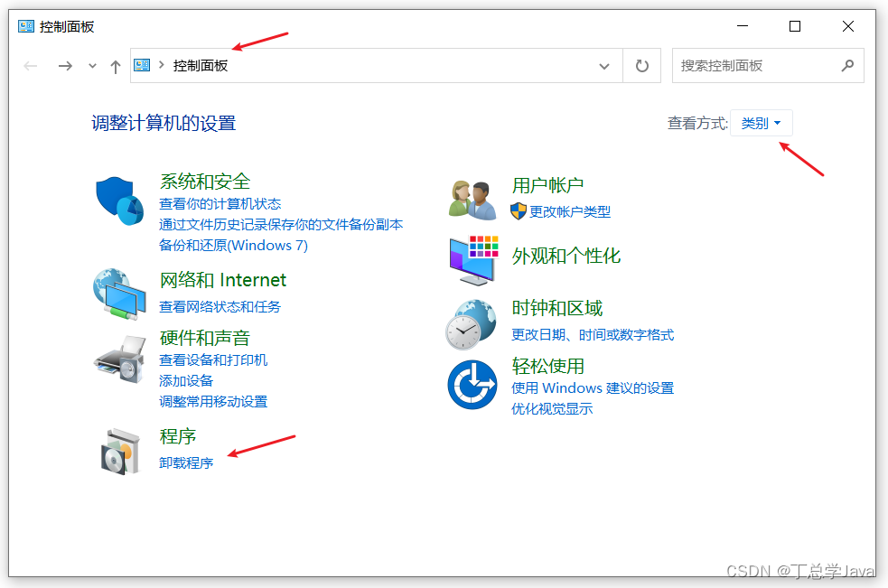Open the 轻松使用 category link
Viewport: 888px width, 588px height.
pos(547,366)
